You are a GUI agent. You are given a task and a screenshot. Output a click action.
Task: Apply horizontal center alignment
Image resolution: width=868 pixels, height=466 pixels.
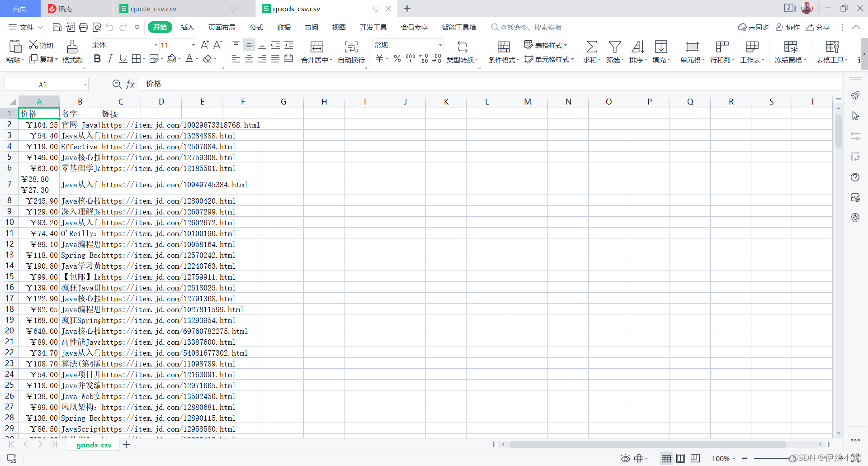click(249, 58)
